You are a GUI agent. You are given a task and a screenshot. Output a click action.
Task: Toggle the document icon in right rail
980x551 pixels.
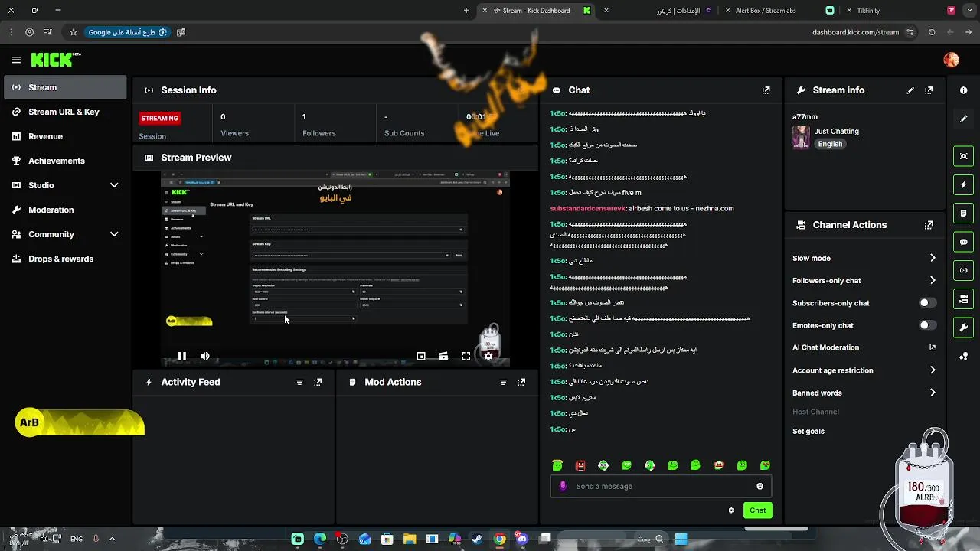[x=963, y=213]
